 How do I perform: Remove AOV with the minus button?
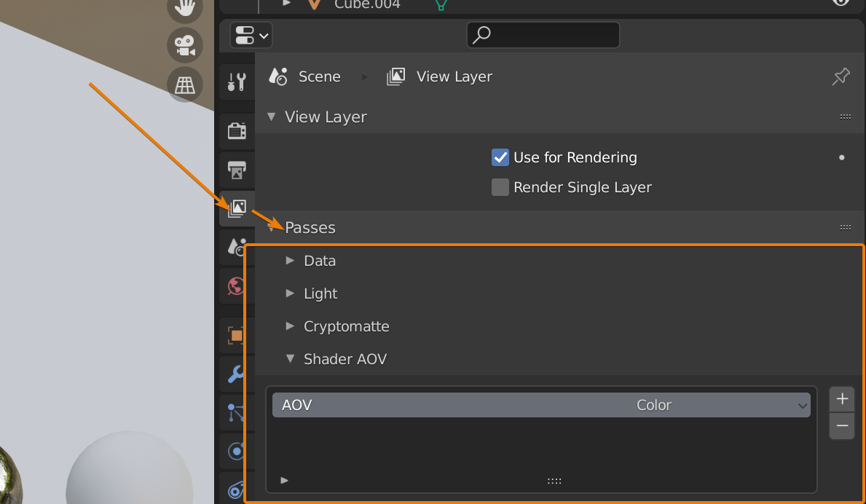842,426
